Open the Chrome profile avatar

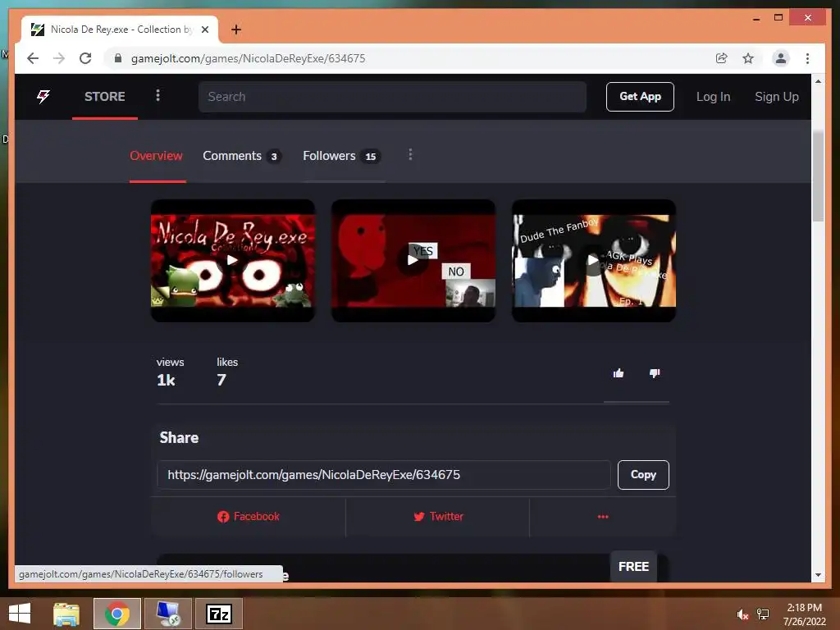click(x=781, y=58)
